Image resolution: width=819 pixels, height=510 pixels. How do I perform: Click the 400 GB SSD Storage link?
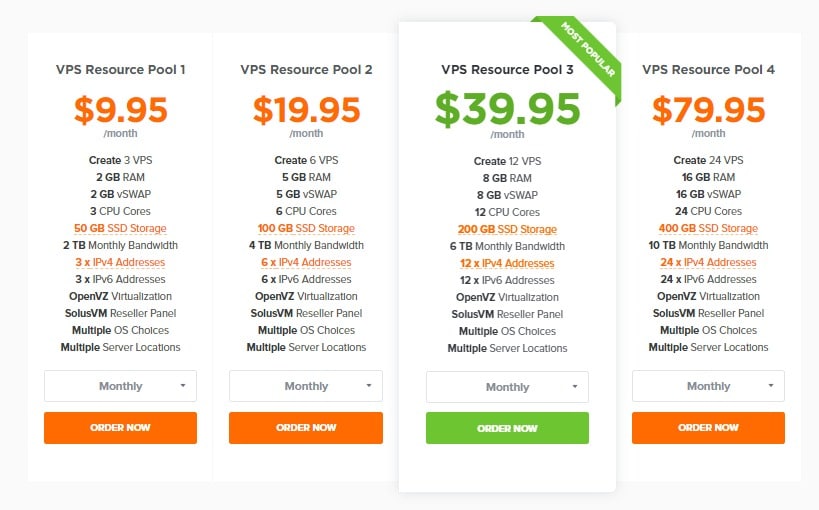click(x=708, y=228)
